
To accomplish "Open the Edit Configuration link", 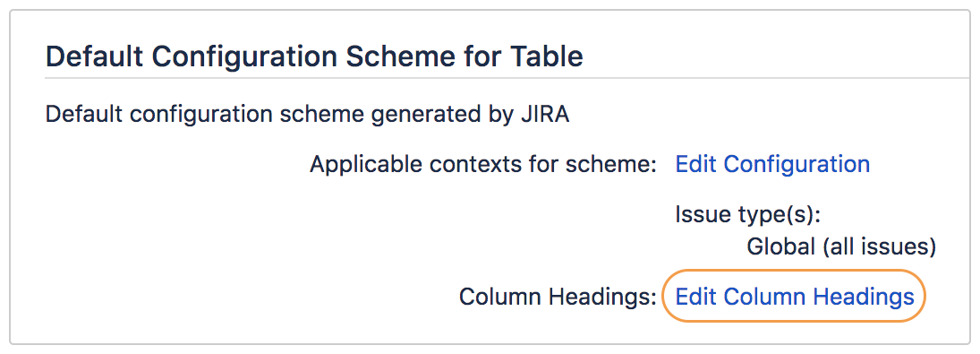I will pyautogui.click(x=772, y=165).
